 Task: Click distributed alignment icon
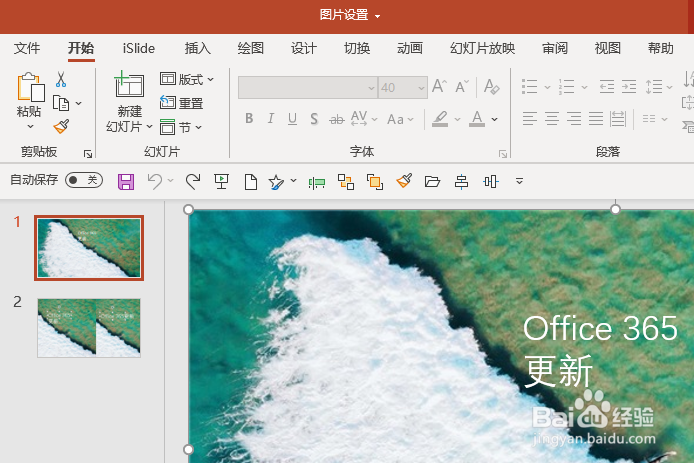coord(618,119)
